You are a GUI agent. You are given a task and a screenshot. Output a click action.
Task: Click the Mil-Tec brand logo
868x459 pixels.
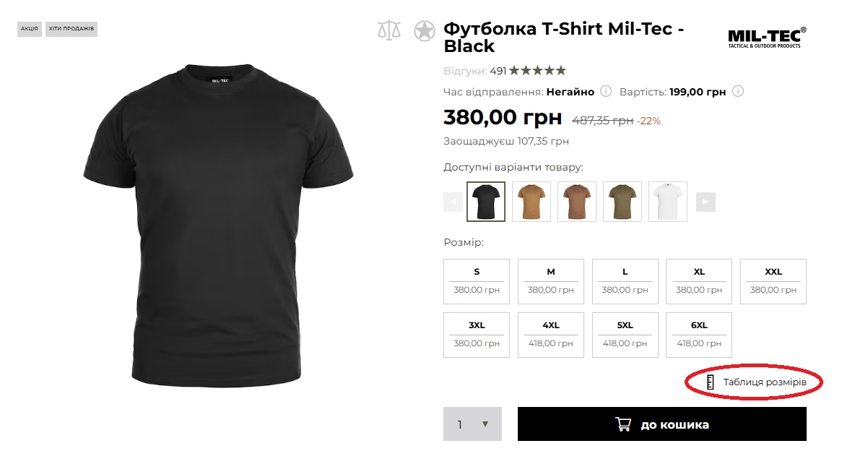tap(767, 37)
